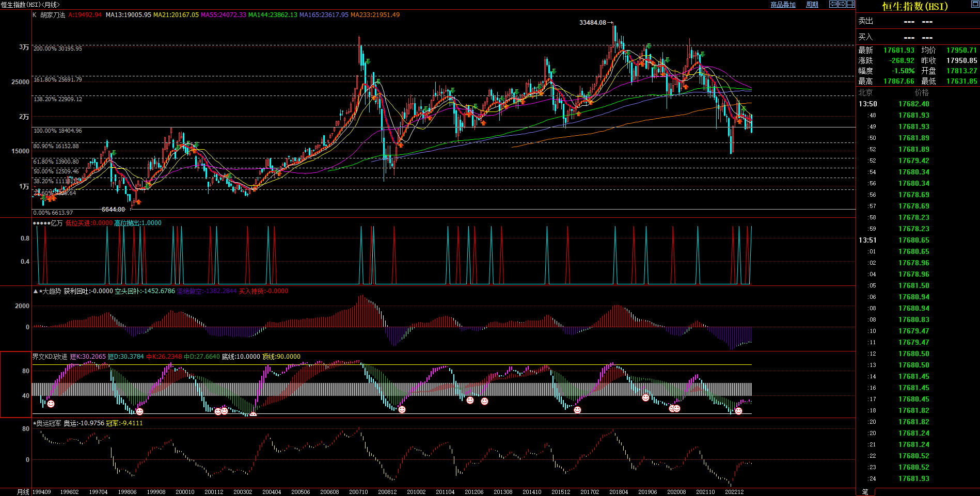The width and height of the screenshot is (980, 496).
Task: Click the 月线 label at bottom left
Action: (23, 492)
